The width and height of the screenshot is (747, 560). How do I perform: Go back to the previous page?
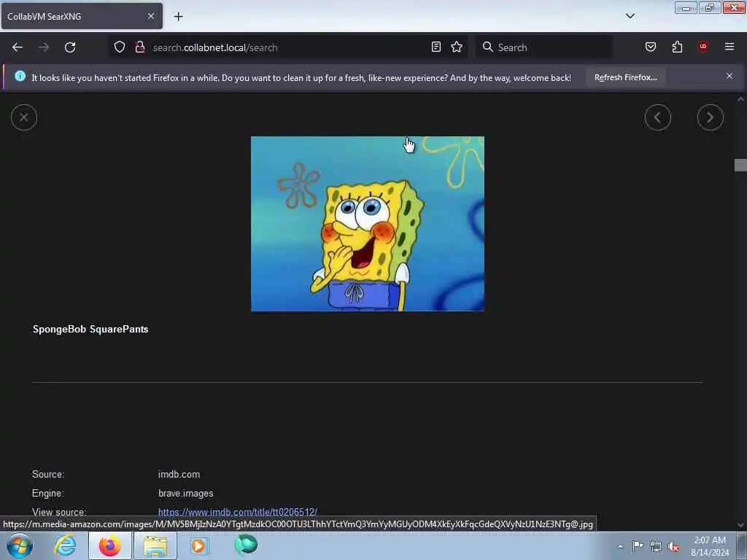coord(18,47)
